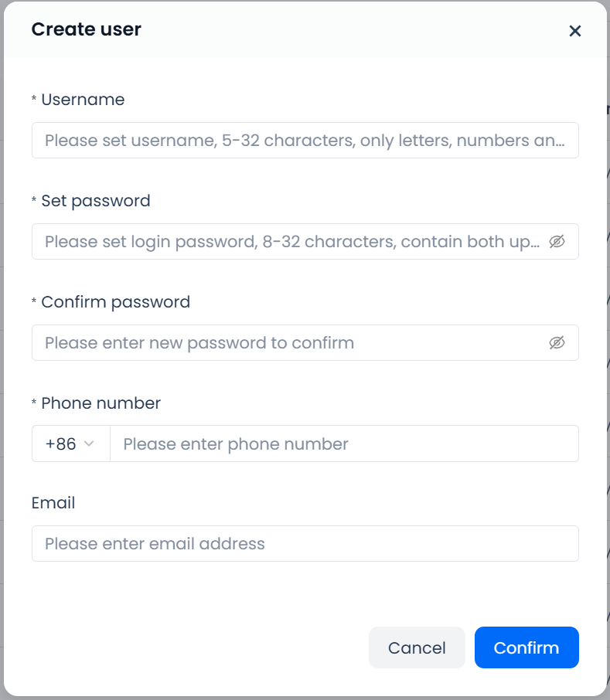Focus the Email address input
This screenshot has height=700, width=610.
coord(305,544)
